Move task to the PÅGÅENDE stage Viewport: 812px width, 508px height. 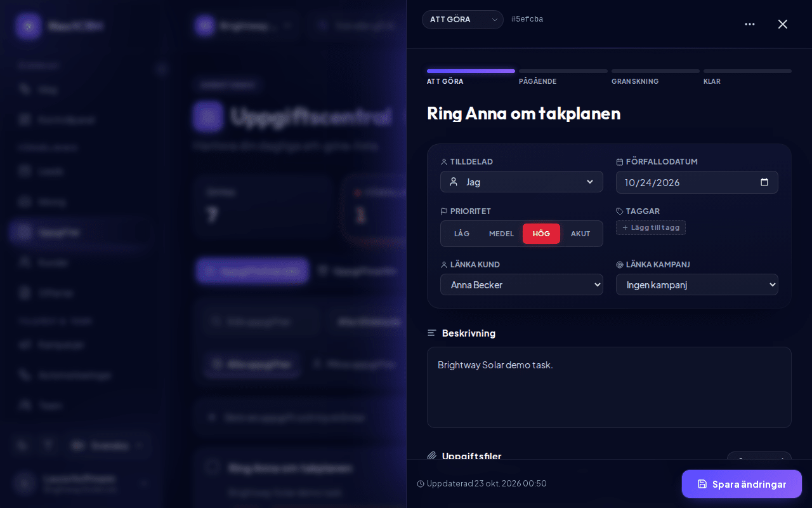tap(563, 77)
